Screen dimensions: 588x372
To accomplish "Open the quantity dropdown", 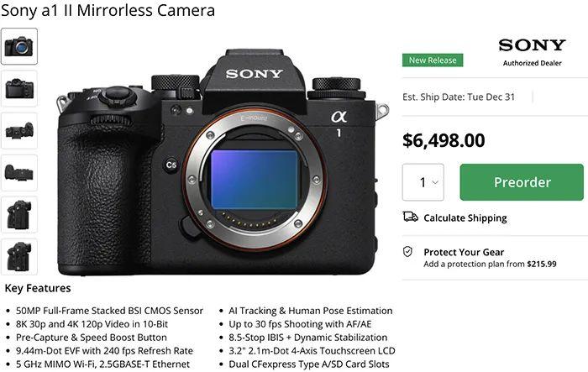I will 423,182.
